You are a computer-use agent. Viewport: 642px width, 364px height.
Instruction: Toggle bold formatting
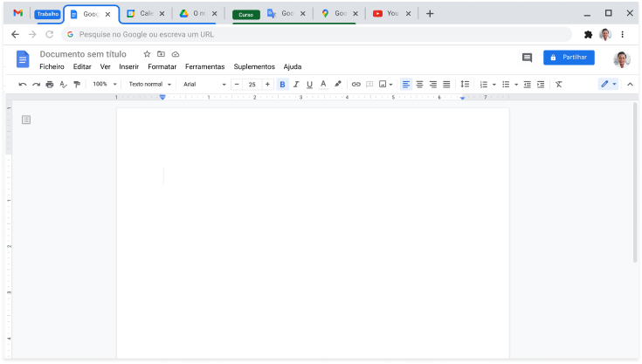(282, 85)
